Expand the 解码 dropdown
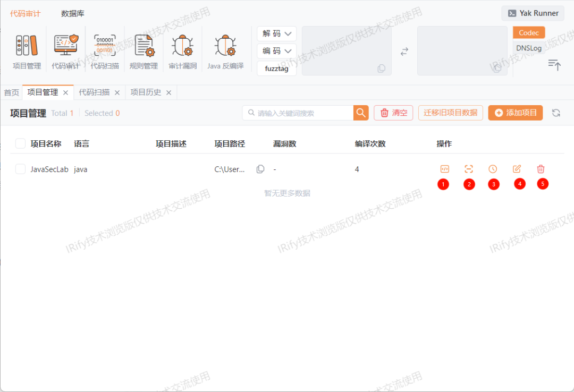 277,33
